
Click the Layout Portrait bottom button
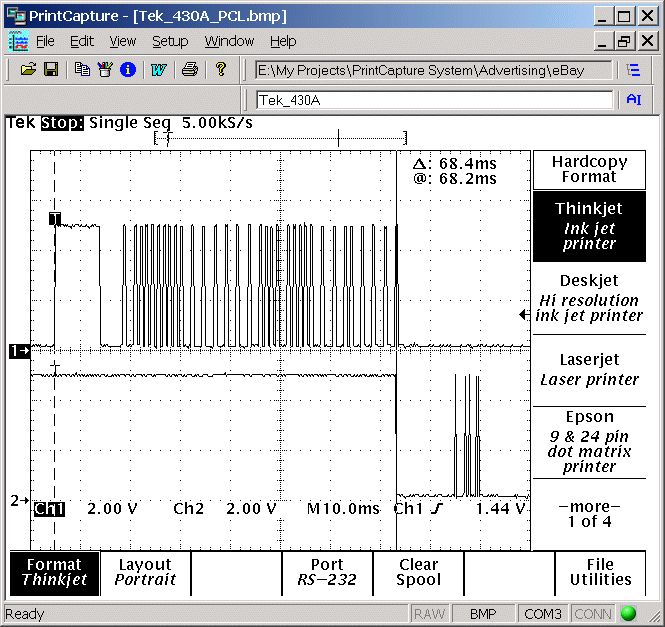tap(145, 573)
